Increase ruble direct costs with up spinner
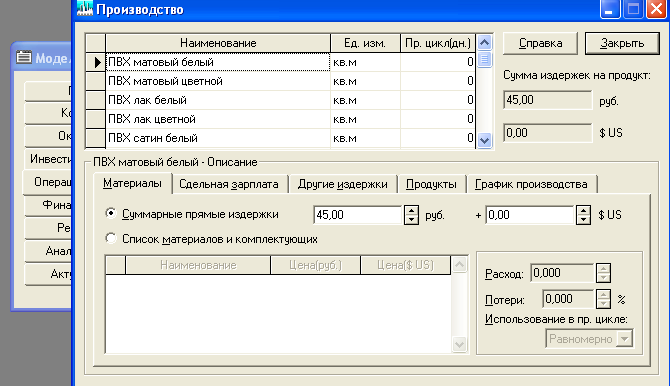The width and height of the screenshot is (670, 386). point(411,210)
